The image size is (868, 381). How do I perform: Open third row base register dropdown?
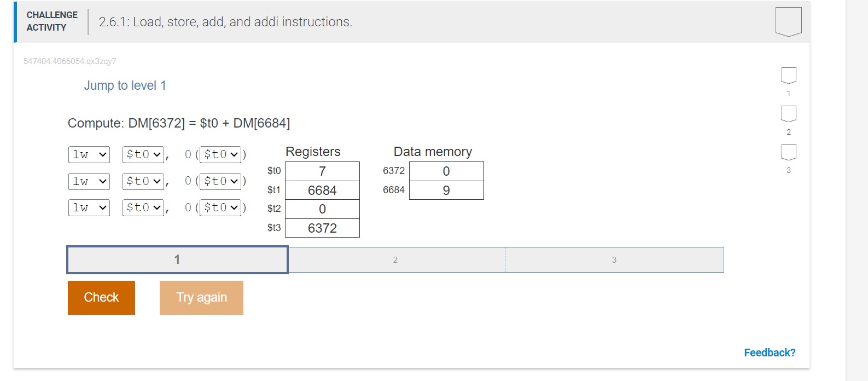pyautogui.click(x=220, y=207)
